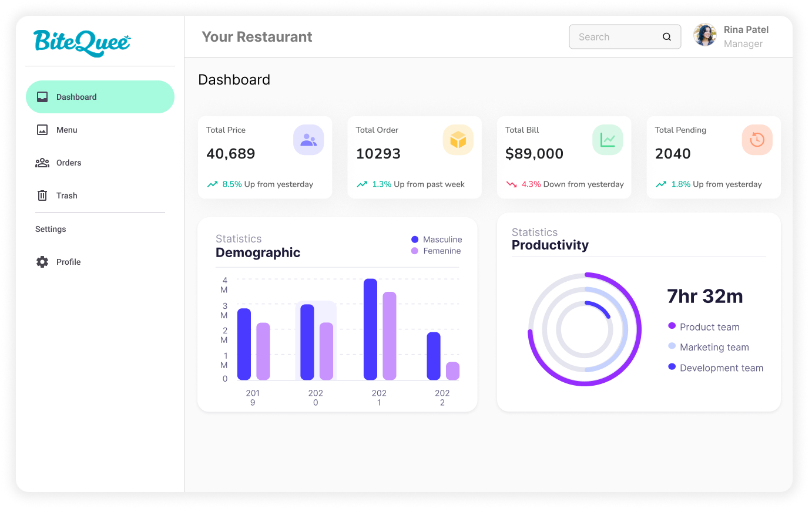Click the Product team legend label
Viewport: 812px width, 509px height.
point(710,327)
